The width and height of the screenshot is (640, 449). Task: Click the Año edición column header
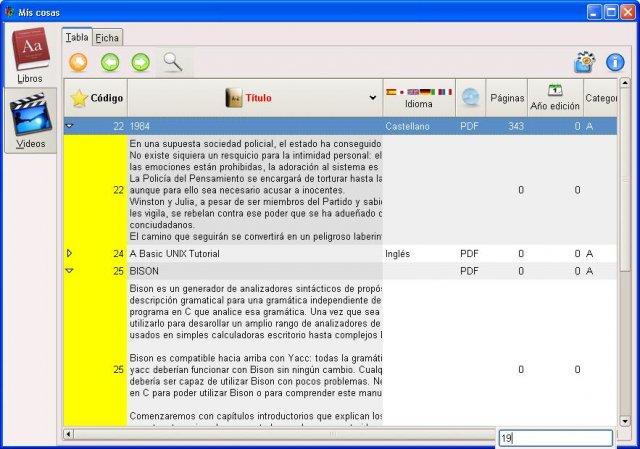click(554, 98)
